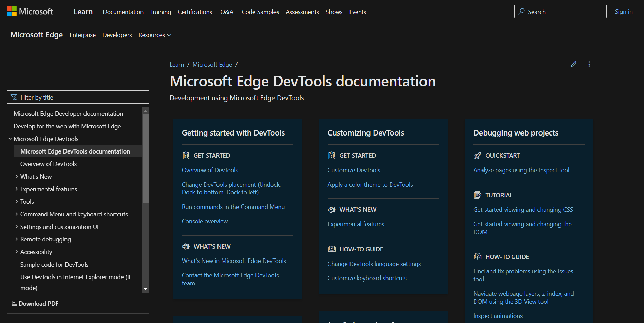644x323 pixels.
Task: Expand the Resources dropdown
Action: tap(155, 35)
